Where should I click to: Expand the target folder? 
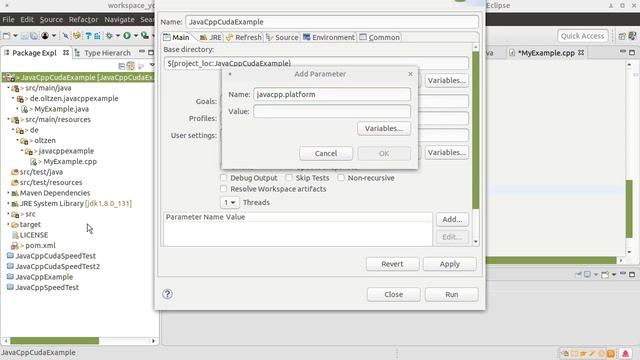click(8, 224)
